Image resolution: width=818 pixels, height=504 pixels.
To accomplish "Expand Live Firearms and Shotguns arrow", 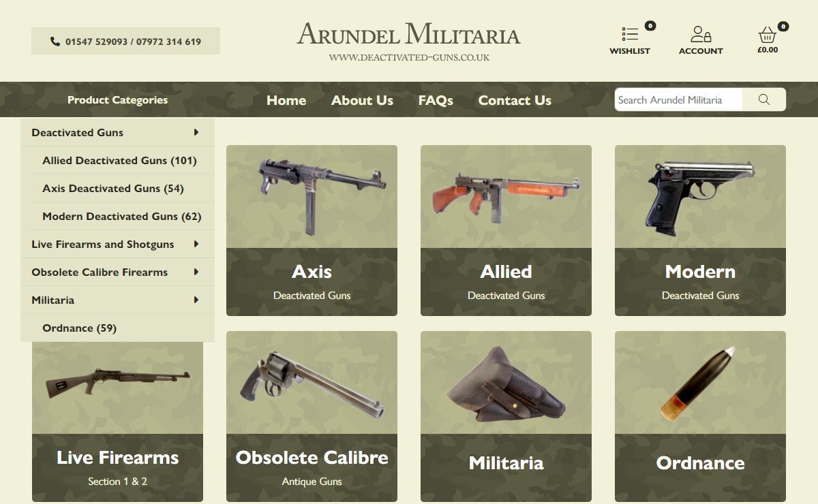I will coord(196,244).
